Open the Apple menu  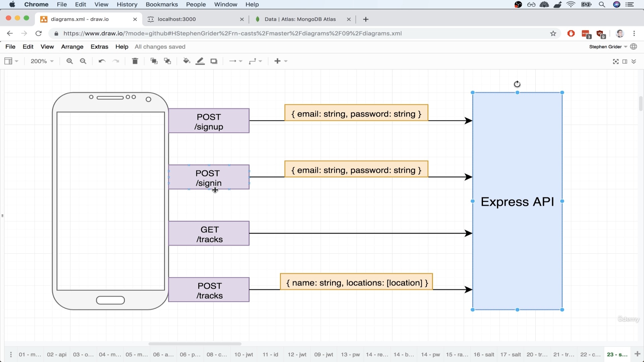(12, 4)
